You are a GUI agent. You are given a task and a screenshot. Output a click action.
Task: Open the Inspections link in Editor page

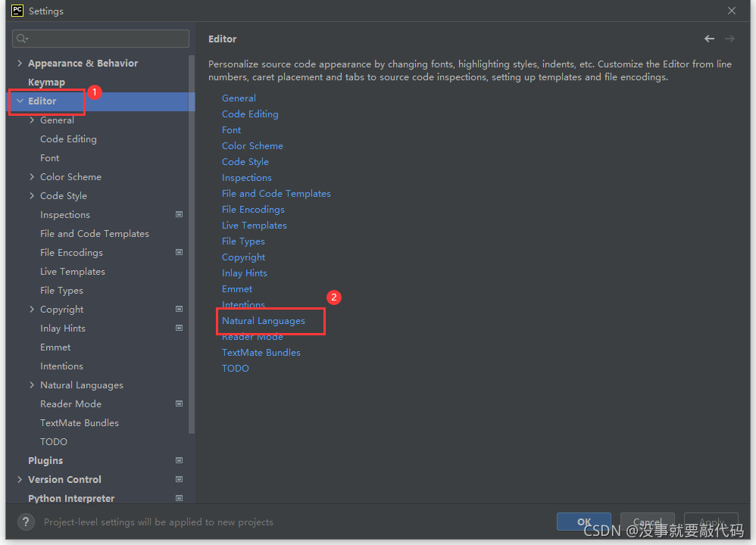[246, 178]
